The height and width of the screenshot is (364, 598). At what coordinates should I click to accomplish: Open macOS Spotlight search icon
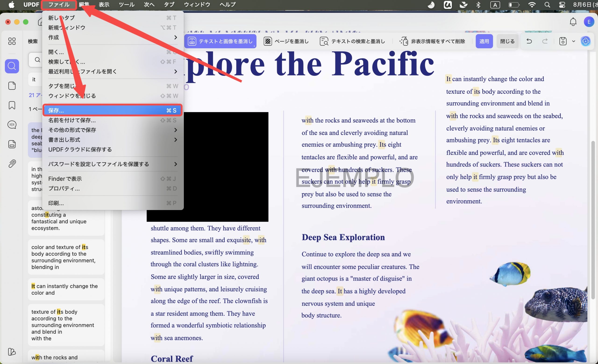(547, 5)
